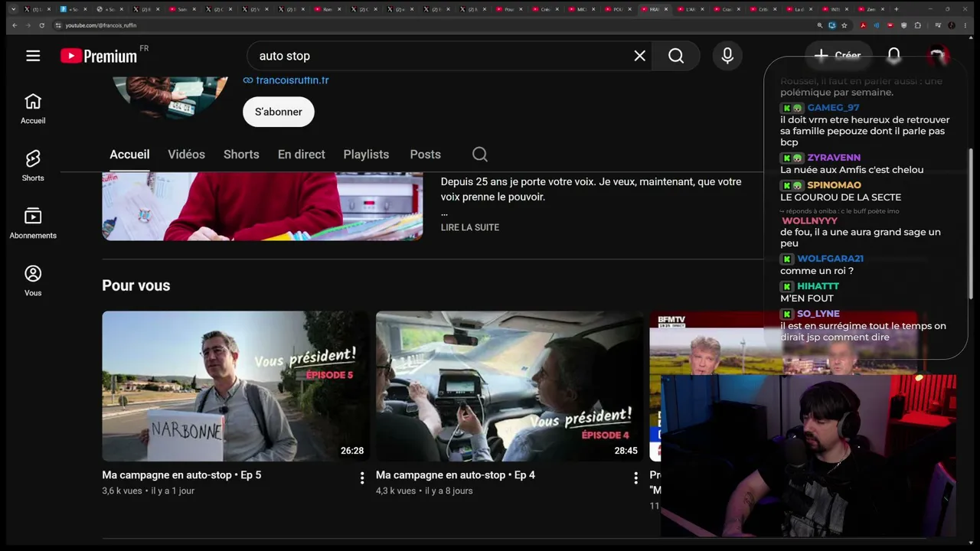Click the chat username GAMEG_97
This screenshot has width=980, height=551.
pyautogui.click(x=833, y=108)
